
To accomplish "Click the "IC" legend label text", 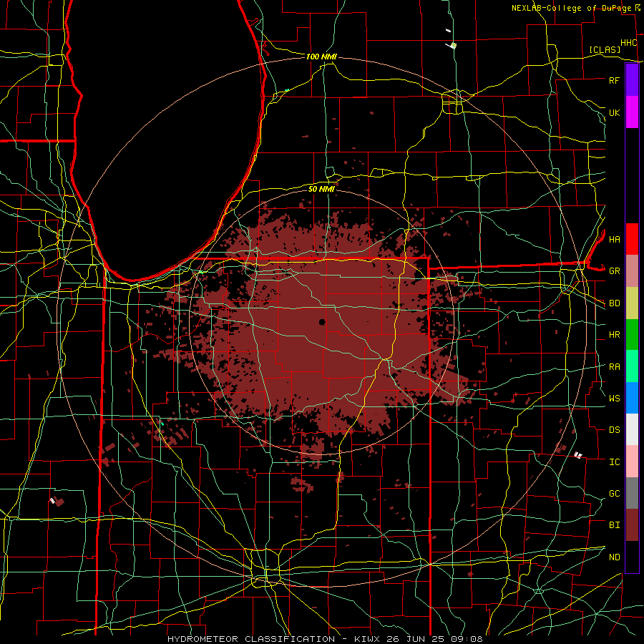I will pyautogui.click(x=614, y=462).
